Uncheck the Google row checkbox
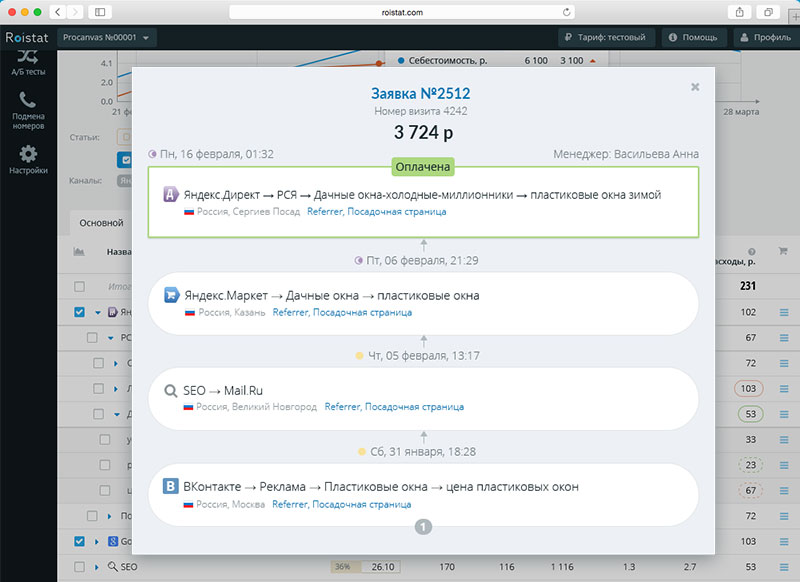This screenshot has height=582, width=800. [81, 541]
